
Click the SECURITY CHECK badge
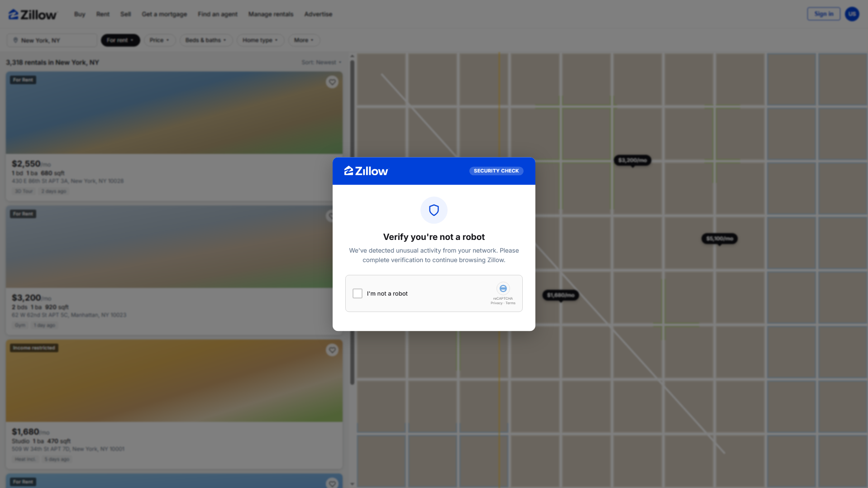pos(496,171)
